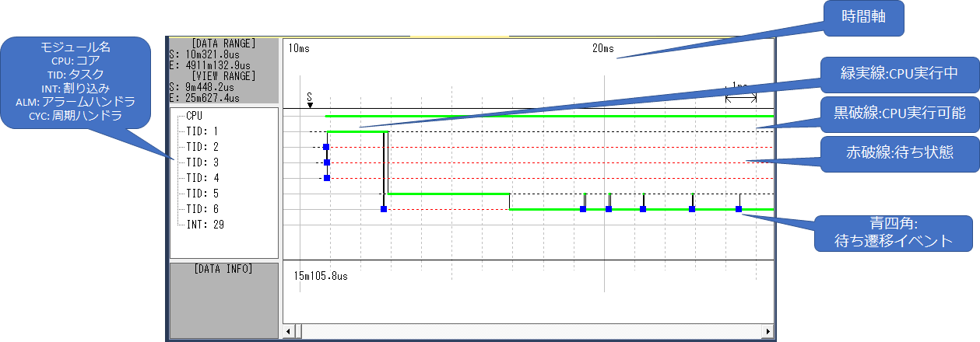Screen dimensions: 980x342
Task: Click the blue wait-event square on TID 2 row
Action: coord(326,147)
